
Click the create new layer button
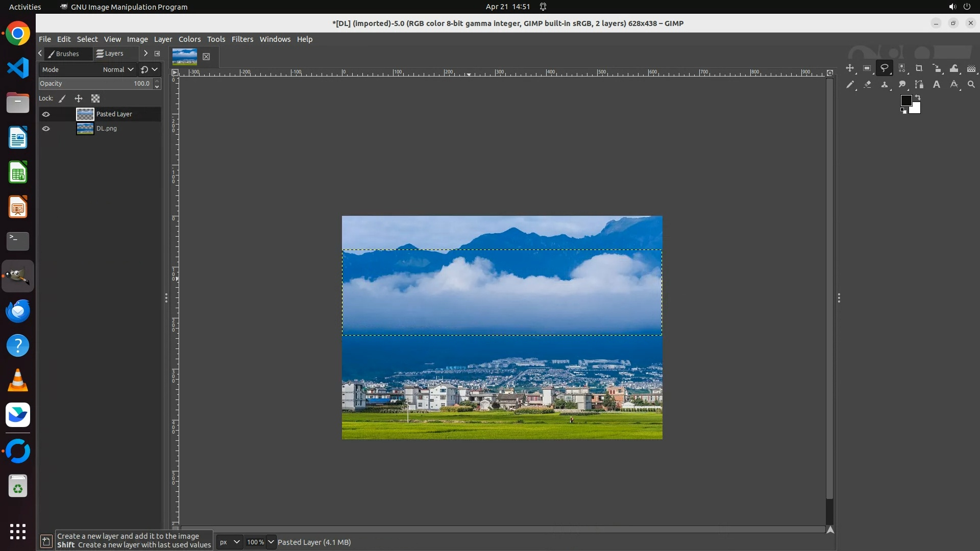point(46,541)
